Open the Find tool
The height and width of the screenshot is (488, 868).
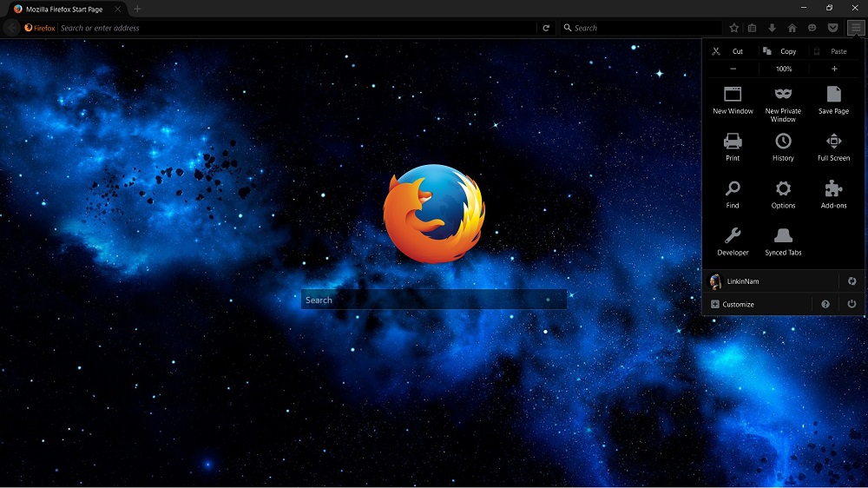pyautogui.click(x=733, y=195)
